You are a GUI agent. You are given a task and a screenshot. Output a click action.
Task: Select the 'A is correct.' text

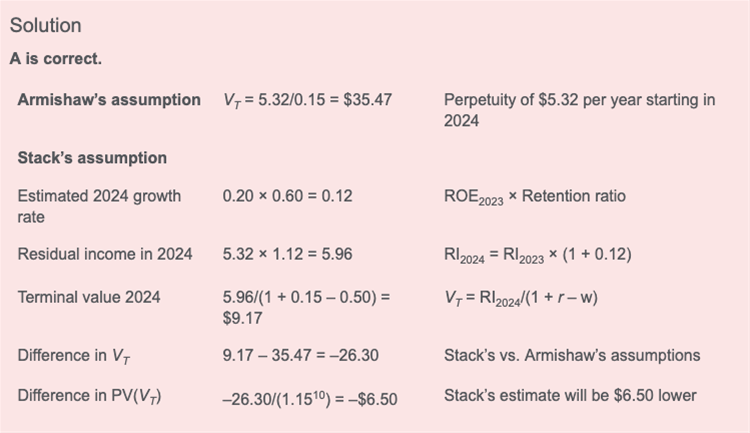click(x=55, y=59)
